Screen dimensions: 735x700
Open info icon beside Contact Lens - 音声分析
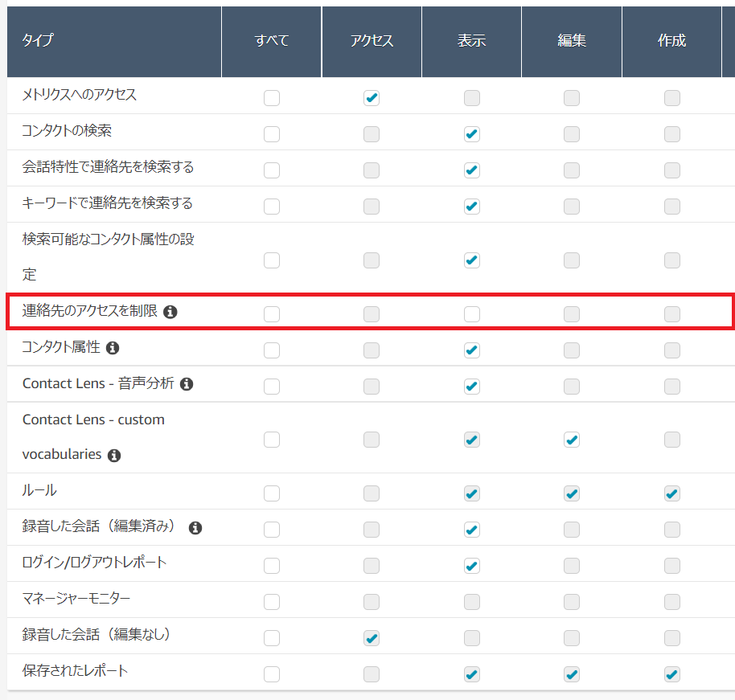point(187,383)
